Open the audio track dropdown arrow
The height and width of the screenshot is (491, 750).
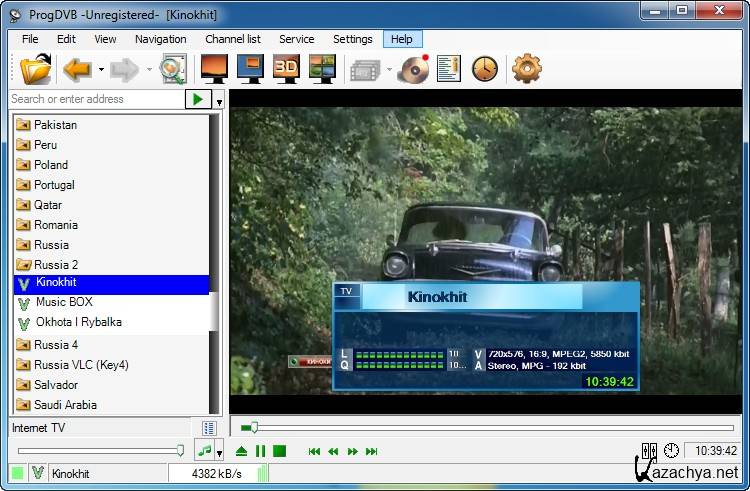tap(219, 452)
